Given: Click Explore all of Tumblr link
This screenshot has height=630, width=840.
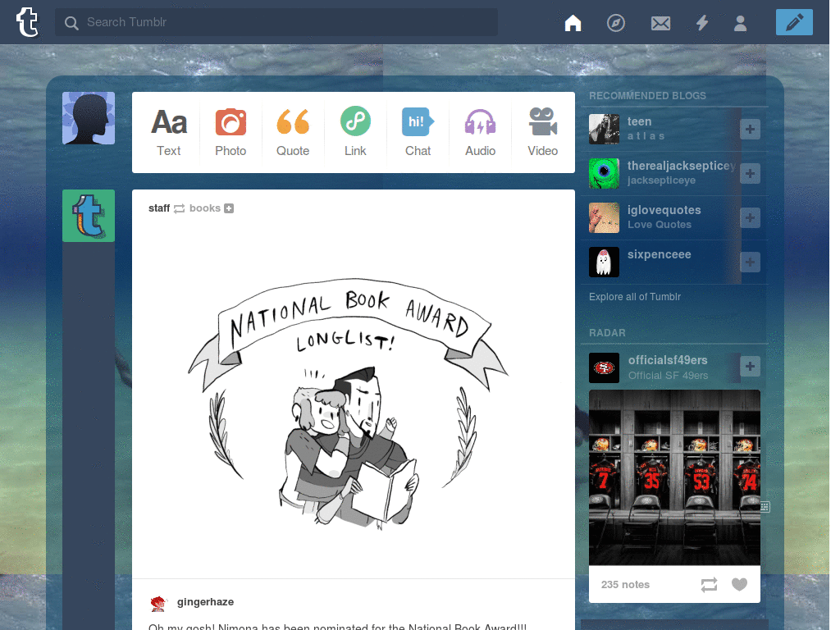Looking at the screenshot, I should click(x=635, y=297).
